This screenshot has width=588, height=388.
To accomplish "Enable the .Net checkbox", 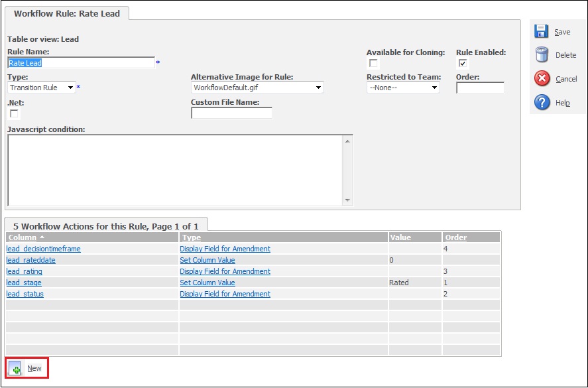I will point(14,113).
